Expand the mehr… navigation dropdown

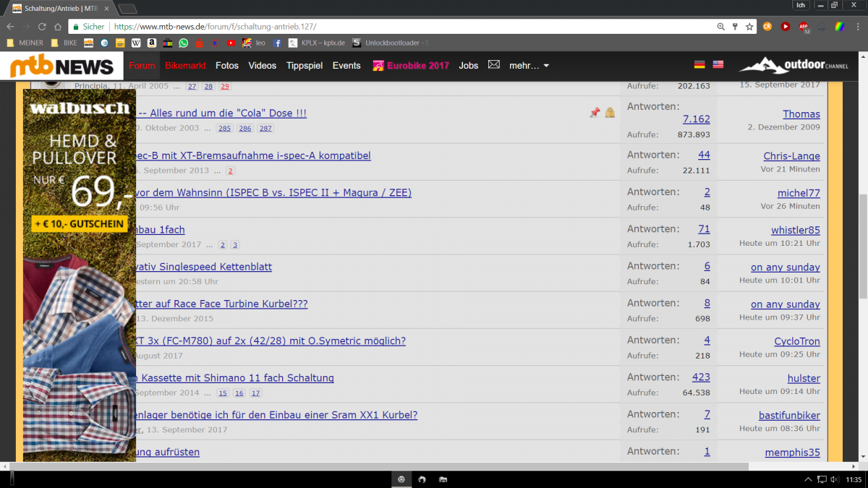click(x=529, y=65)
